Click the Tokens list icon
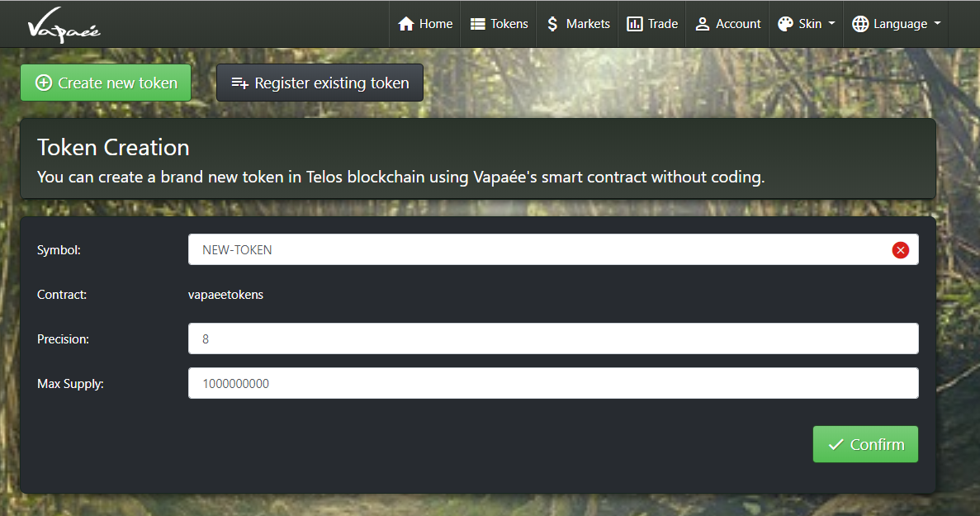Viewport: 980px width, 516px height. [477, 24]
